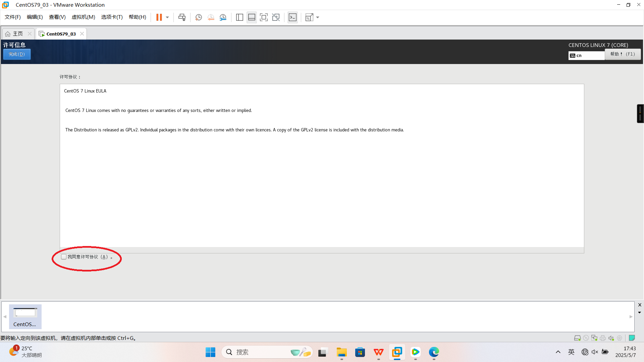Click the camera device status icon
644x362 pixels.
coord(620,338)
